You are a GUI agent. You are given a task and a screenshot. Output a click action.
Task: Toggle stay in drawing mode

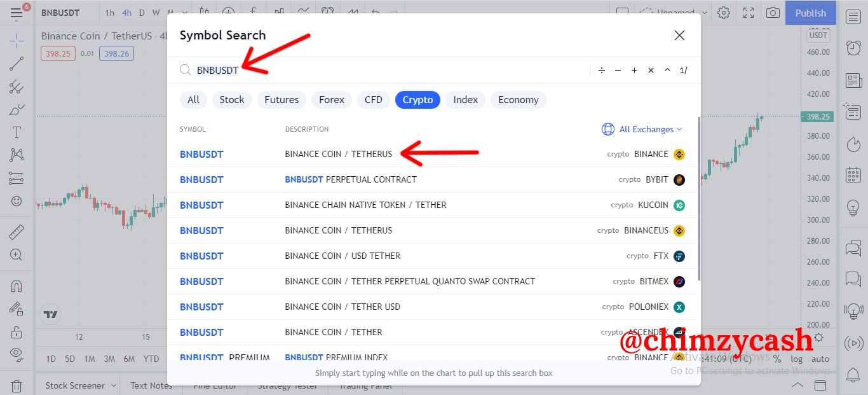[x=17, y=308]
